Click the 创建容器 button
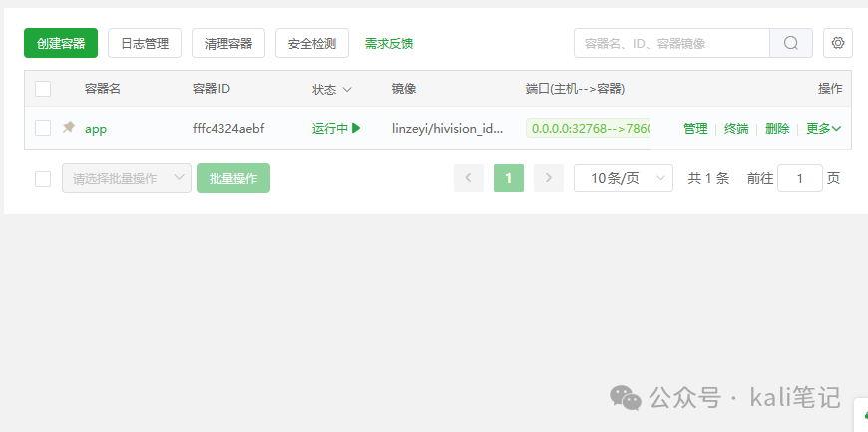868x432 pixels. [x=61, y=43]
